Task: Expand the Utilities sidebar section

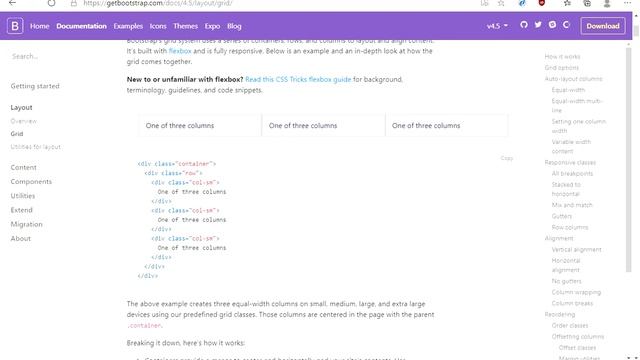Action: (23, 196)
